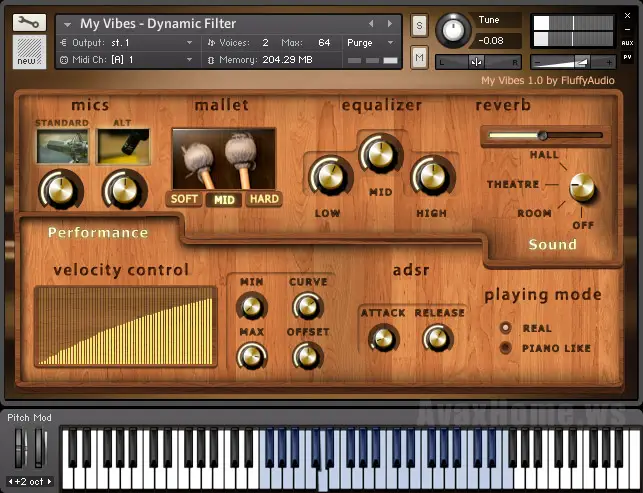Image resolution: width=643 pixels, height=493 pixels.
Task: Click 'My Vibes 1.0 by FluffyAudio' text
Action: (x=548, y=80)
